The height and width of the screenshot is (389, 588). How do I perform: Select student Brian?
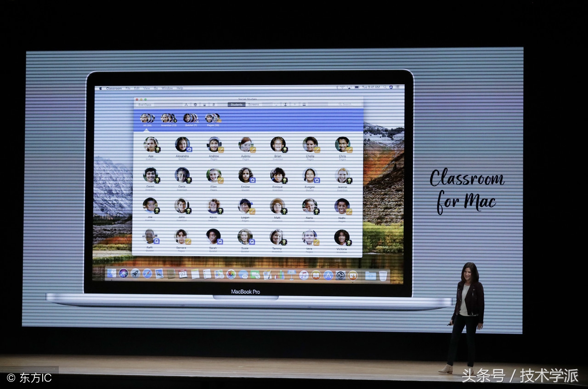pyautogui.click(x=278, y=148)
